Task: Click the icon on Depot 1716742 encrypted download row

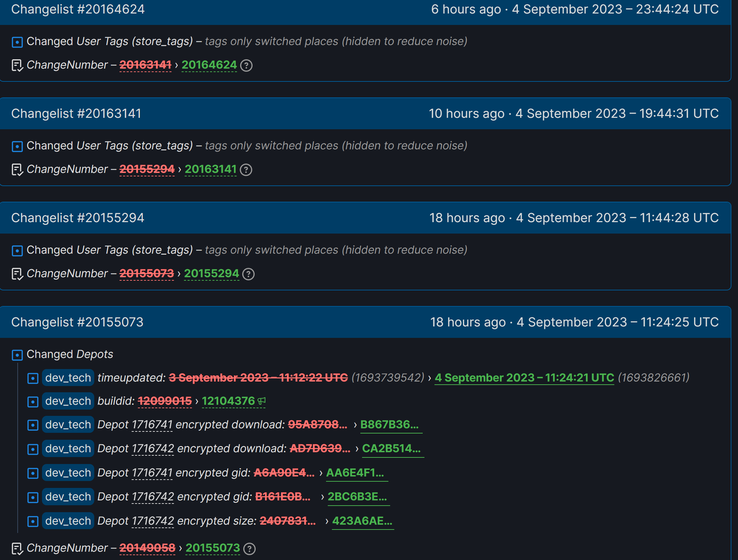Action: [33, 449]
